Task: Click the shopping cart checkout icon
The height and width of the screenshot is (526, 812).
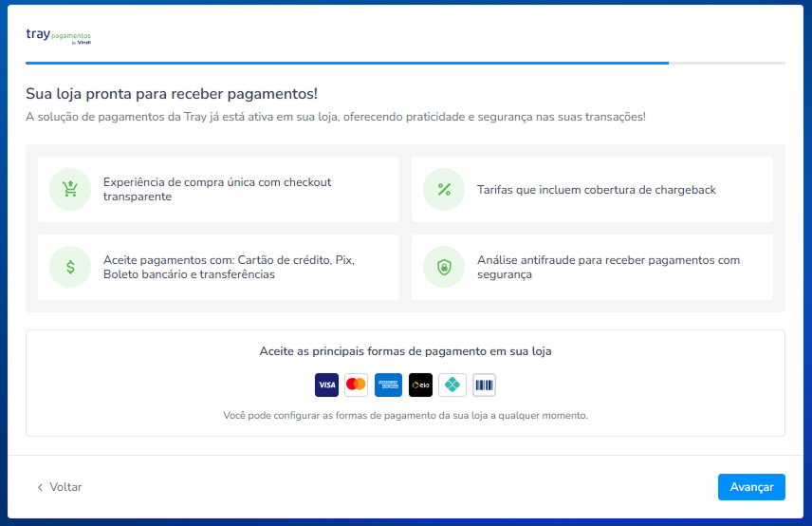Action: [70, 189]
